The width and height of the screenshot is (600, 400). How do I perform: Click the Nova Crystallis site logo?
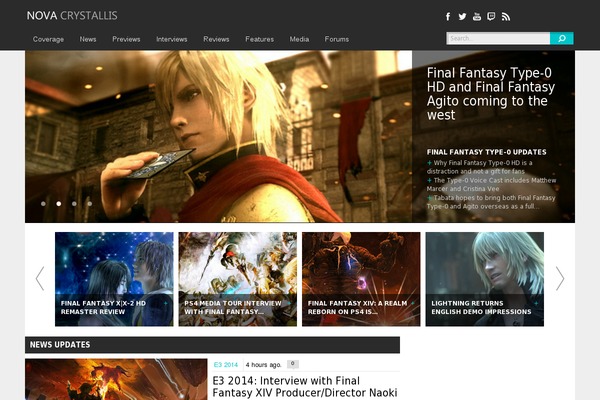(72, 16)
